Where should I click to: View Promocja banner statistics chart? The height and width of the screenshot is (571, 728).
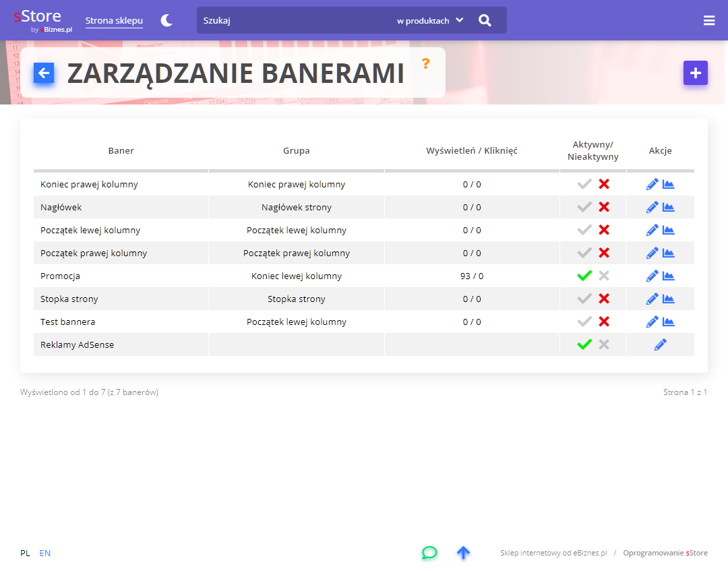pyautogui.click(x=668, y=276)
